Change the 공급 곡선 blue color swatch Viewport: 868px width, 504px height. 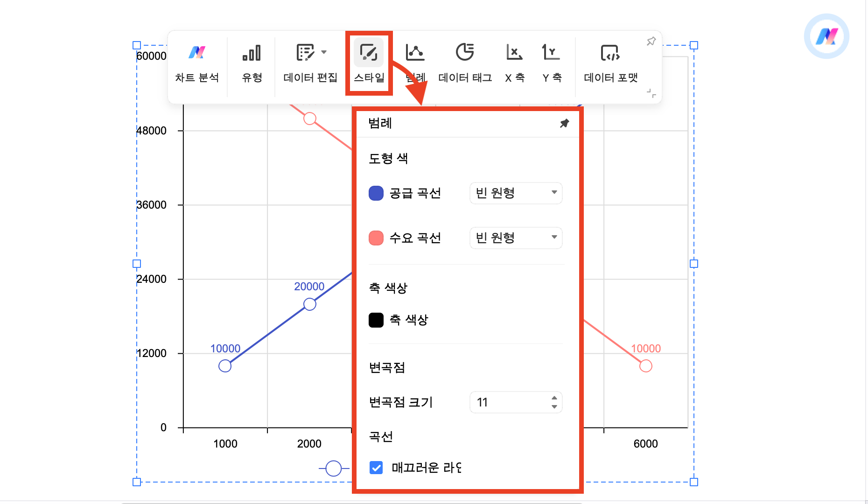tap(376, 193)
